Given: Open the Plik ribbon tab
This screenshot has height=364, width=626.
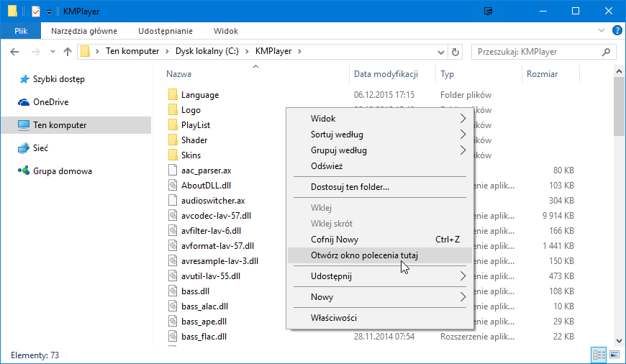Looking at the screenshot, I should 21,31.
